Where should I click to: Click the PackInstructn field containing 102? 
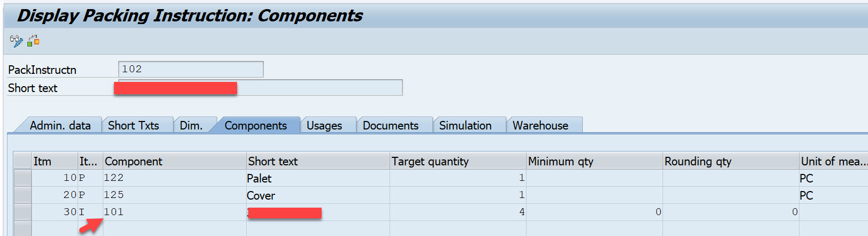190,69
